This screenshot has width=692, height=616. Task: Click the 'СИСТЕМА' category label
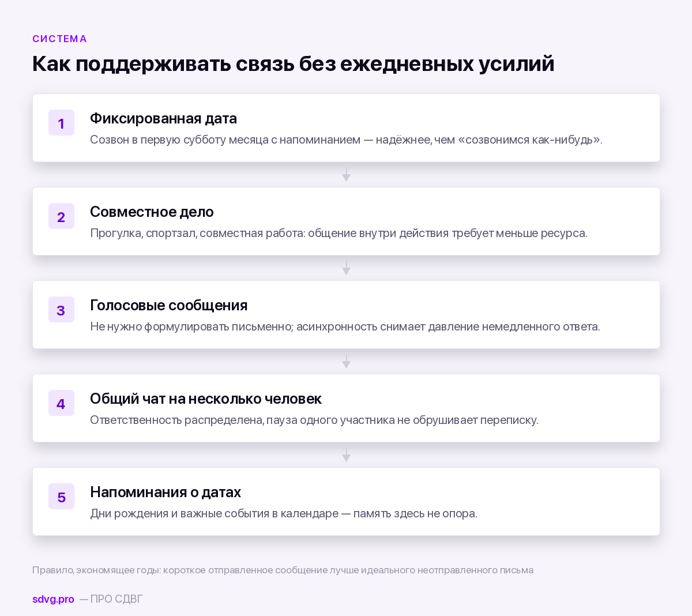tap(59, 39)
